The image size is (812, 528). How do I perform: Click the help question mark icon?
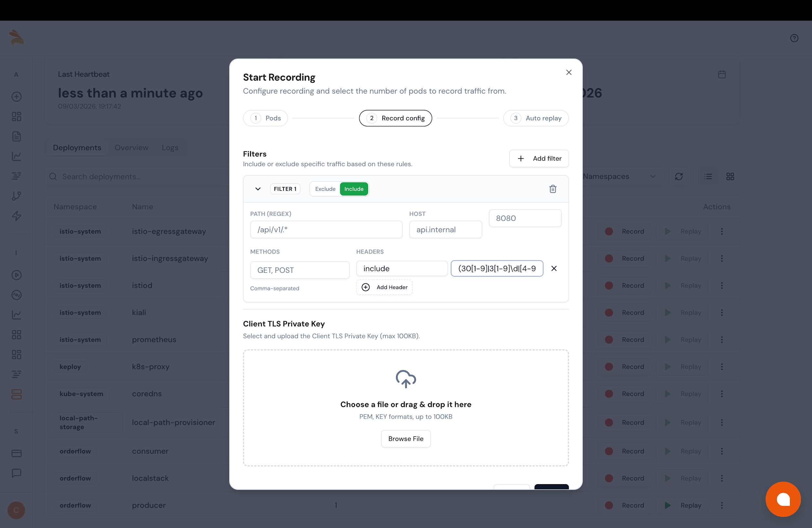tap(794, 38)
